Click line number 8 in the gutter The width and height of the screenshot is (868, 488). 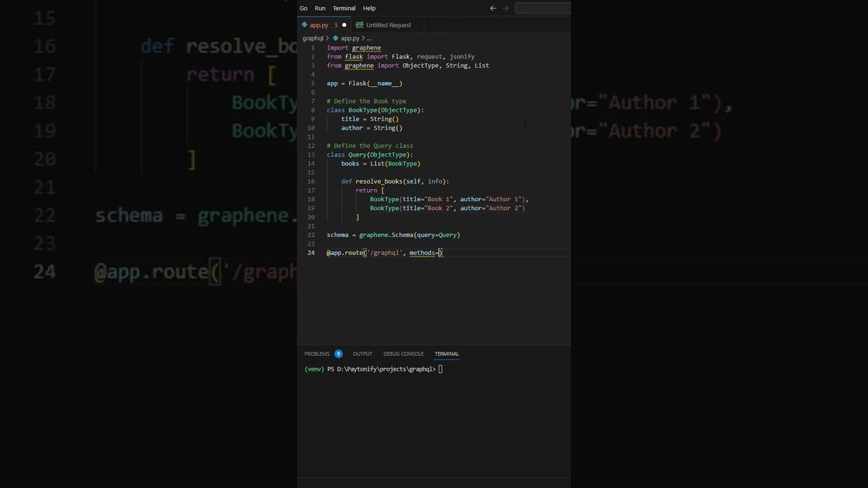[313, 110]
